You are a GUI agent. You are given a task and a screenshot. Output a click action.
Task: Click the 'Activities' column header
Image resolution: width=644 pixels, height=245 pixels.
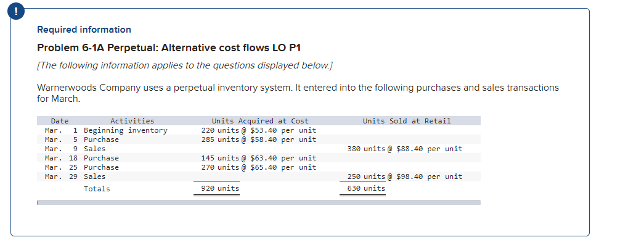(x=132, y=121)
